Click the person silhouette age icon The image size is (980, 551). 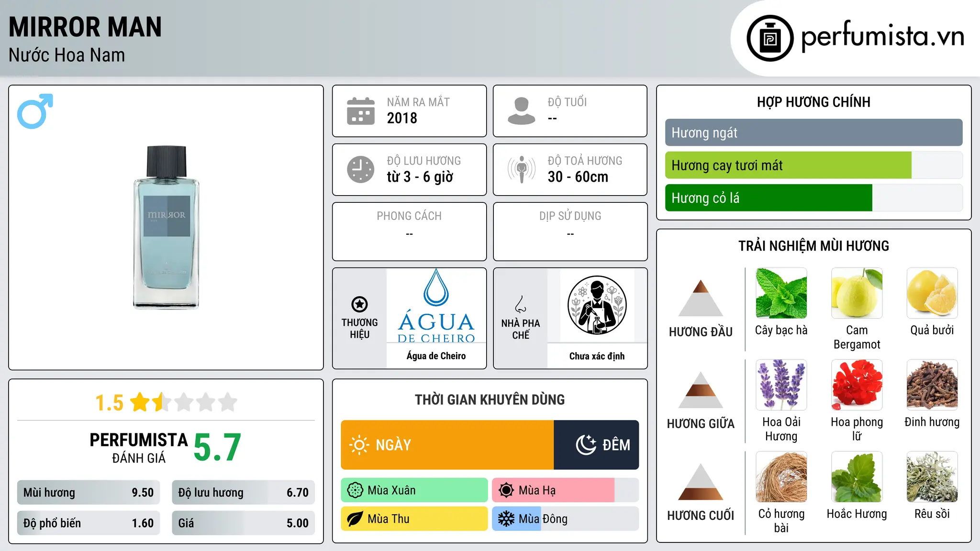(x=522, y=111)
